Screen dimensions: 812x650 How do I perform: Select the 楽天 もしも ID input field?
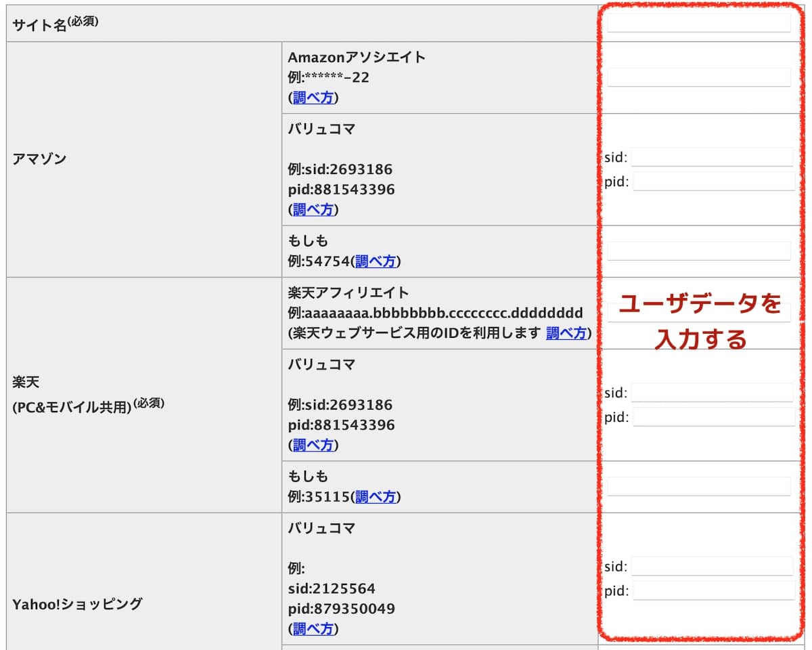[x=698, y=486]
